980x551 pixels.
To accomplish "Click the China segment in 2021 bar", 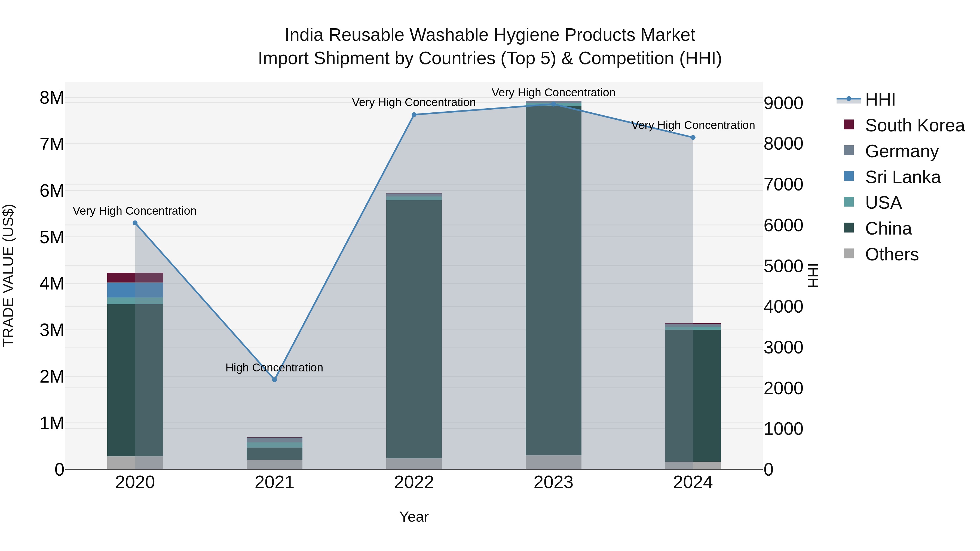I will (275, 454).
